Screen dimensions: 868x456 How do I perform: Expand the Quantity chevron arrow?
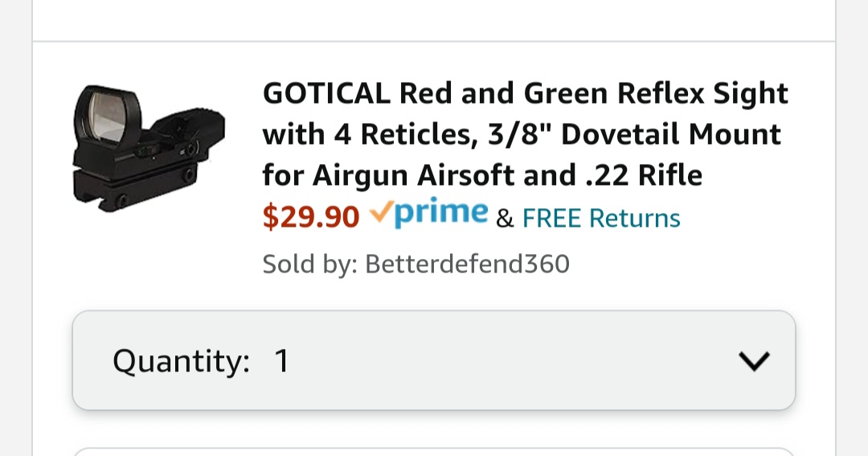(x=754, y=361)
